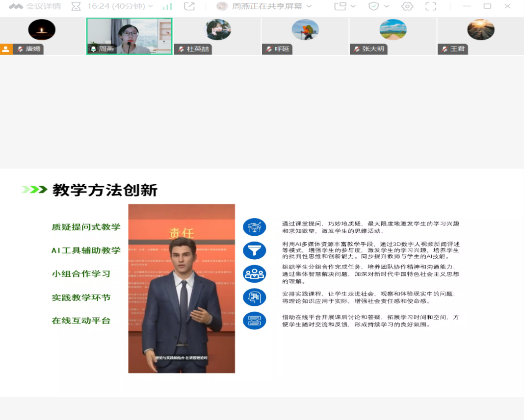Expand the security shield dropdown arrow
The height and width of the screenshot is (420, 524).
tap(387, 6)
